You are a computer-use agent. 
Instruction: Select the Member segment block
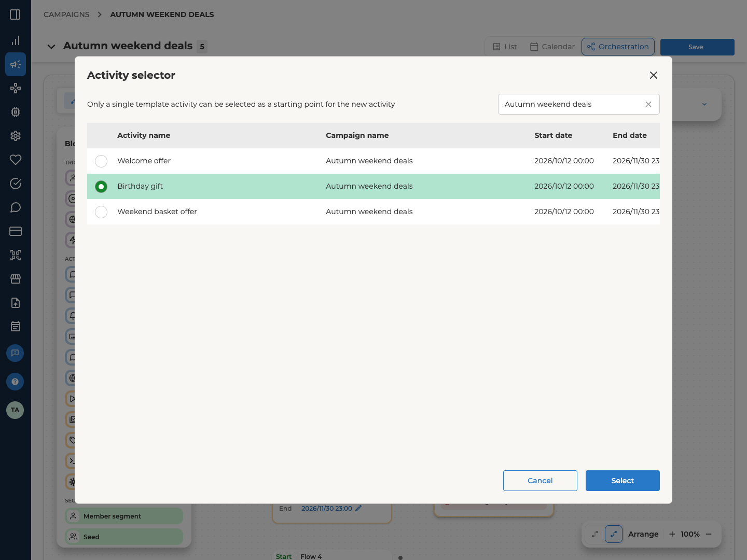124,516
